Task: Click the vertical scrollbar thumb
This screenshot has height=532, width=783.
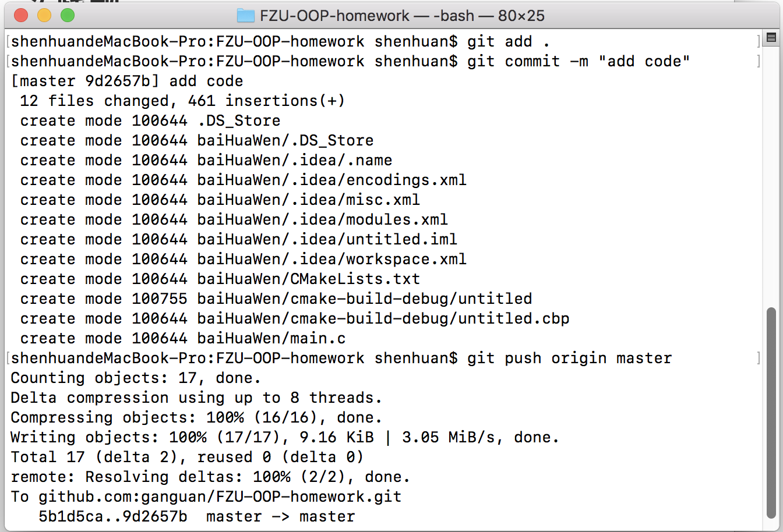Action: [x=771, y=413]
